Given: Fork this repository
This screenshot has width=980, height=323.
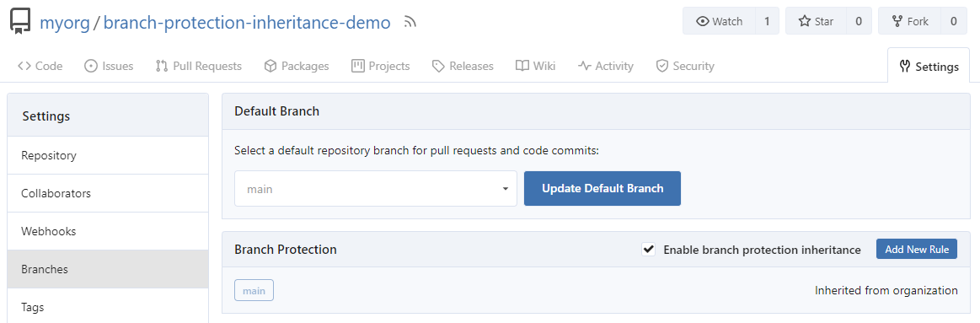Looking at the screenshot, I should click(909, 21).
